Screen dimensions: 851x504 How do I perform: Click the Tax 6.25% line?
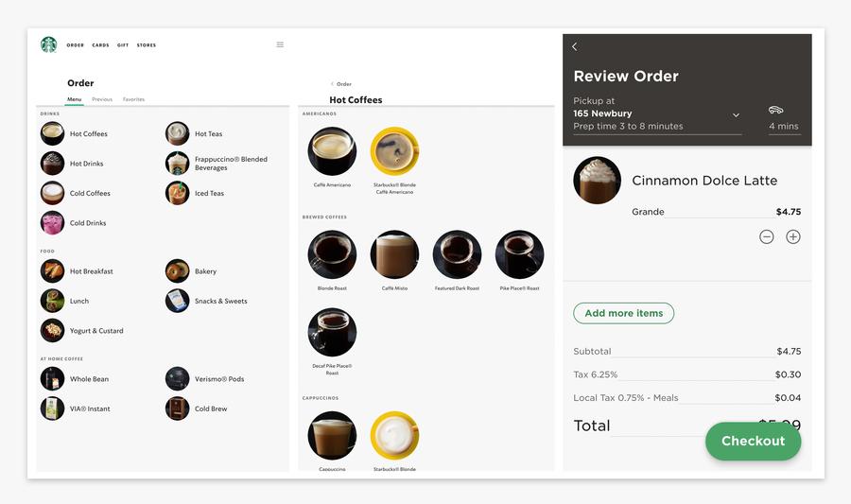click(x=687, y=374)
